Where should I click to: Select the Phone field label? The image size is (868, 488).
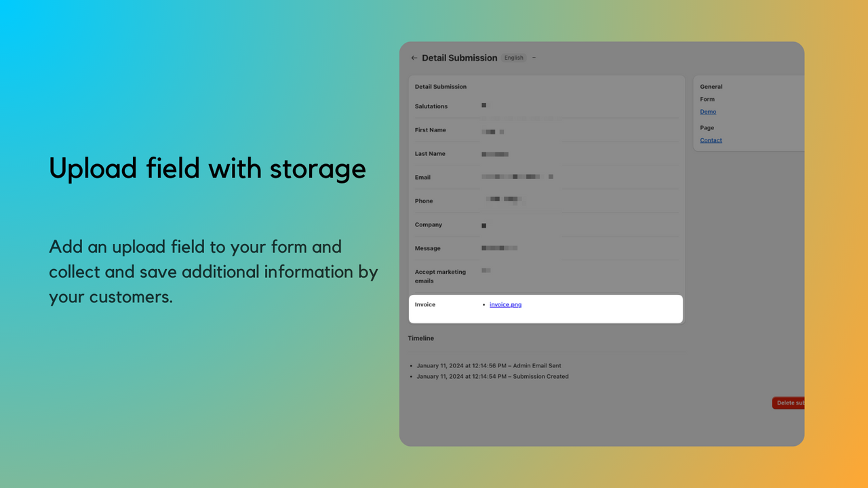tap(424, 201)
